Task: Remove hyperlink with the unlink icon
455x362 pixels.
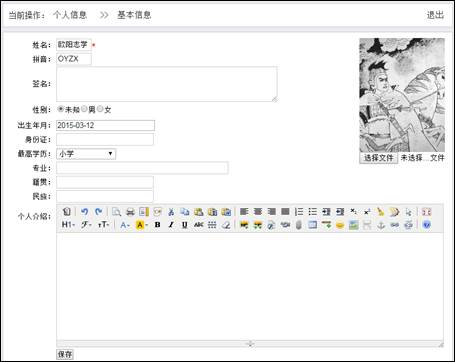Action: tap(408, 225)
